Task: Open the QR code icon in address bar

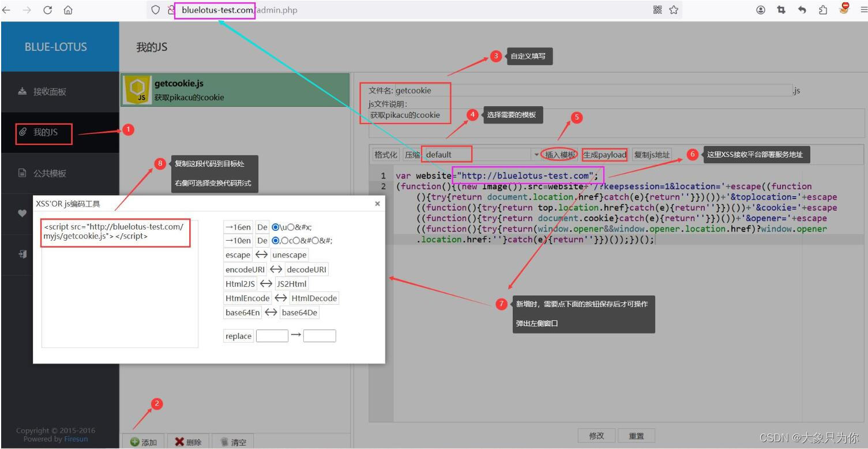Action: pos(657,10)
